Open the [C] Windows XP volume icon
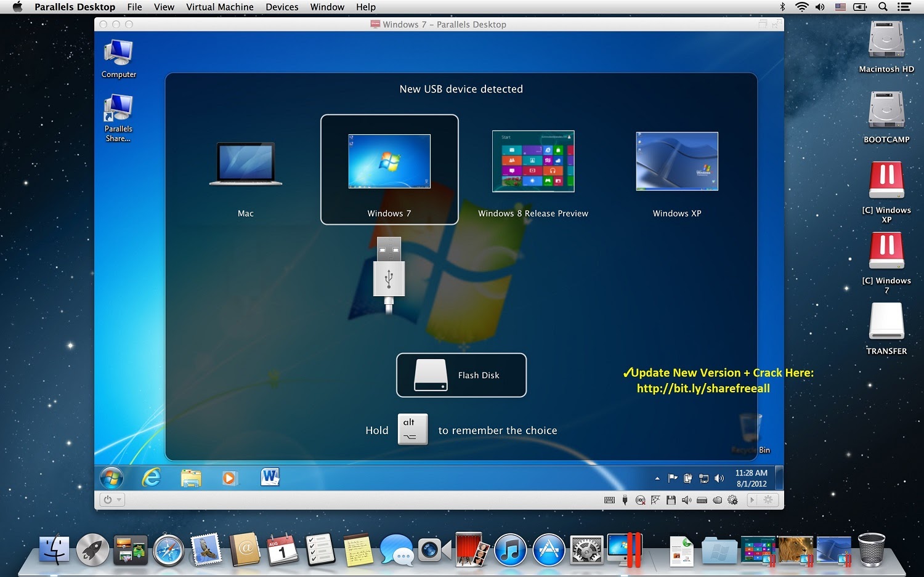 pyautogui.click(x=886, y=192)
